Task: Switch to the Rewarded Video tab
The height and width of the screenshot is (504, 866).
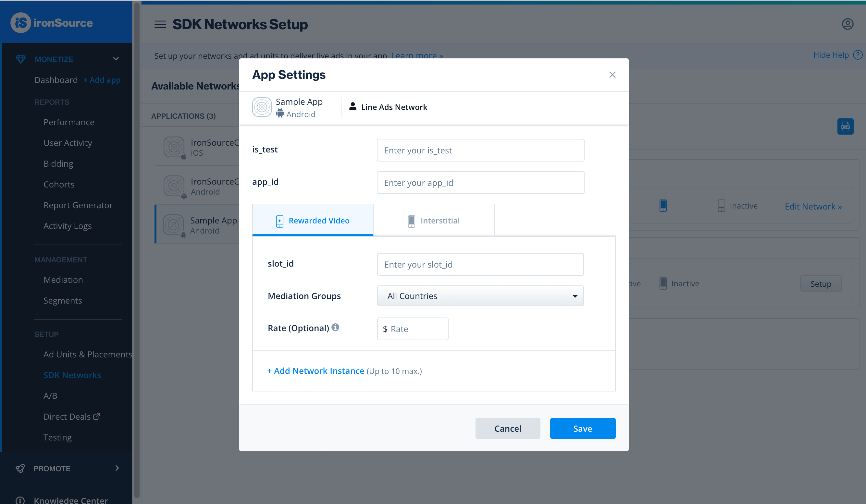Action: [x=313, y=220]
